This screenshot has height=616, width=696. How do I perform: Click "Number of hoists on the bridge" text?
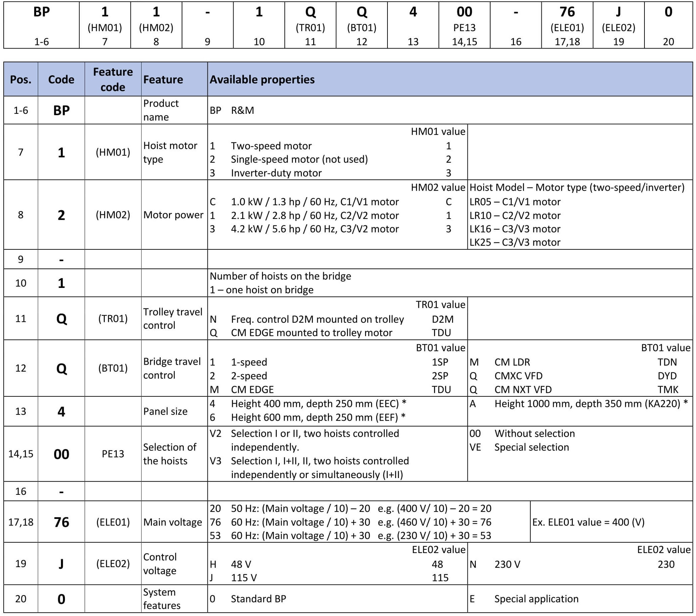(x=280, y=276)
